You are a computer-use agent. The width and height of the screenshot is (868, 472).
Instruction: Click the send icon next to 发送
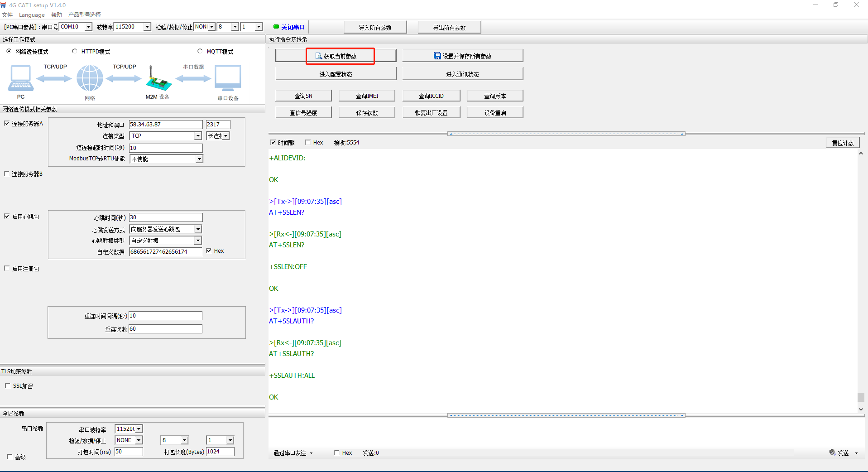832,453
